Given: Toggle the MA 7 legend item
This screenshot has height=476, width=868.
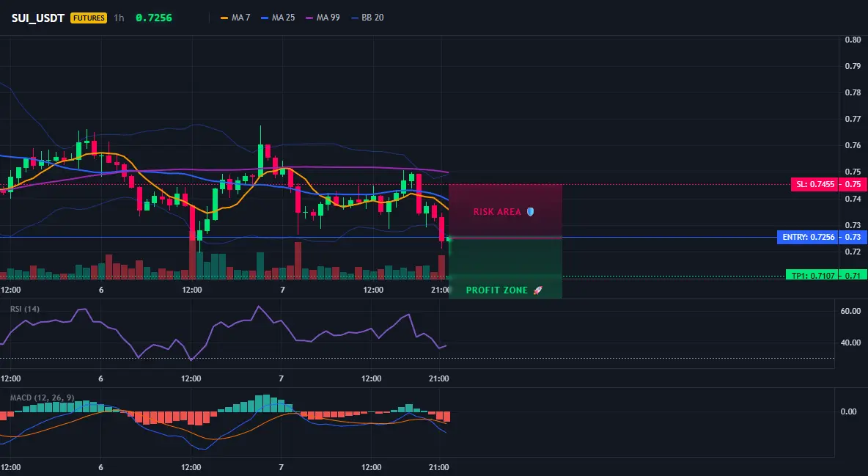Looking at the screenshot, I should tap(235, 18).
